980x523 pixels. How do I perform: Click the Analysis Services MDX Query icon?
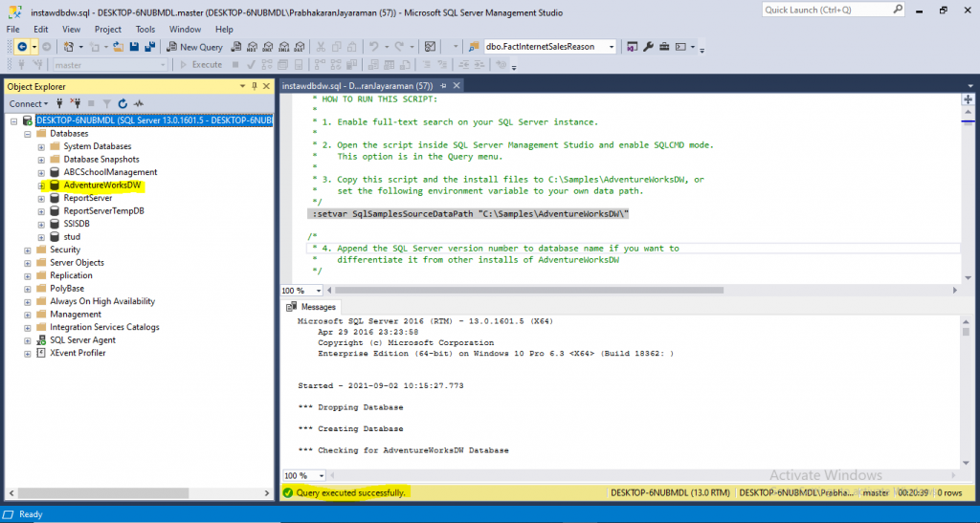pos(252,47)
